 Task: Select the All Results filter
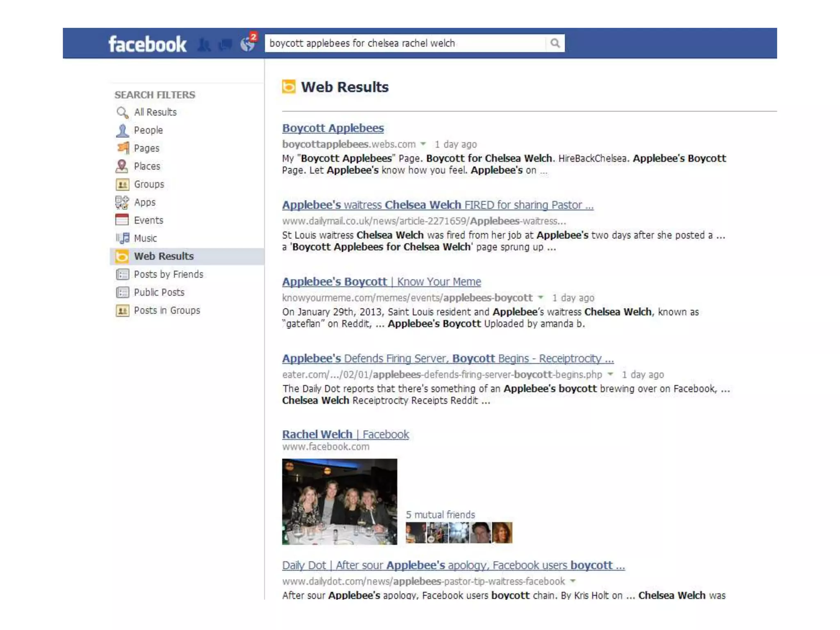(x=155, y=112)
